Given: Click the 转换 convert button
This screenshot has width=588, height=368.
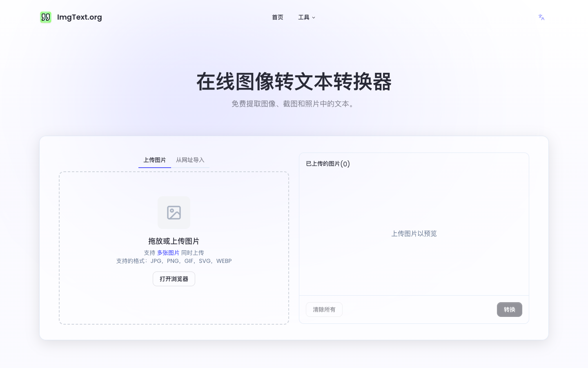Looking at the screenshot, I should tap(510, 310).
